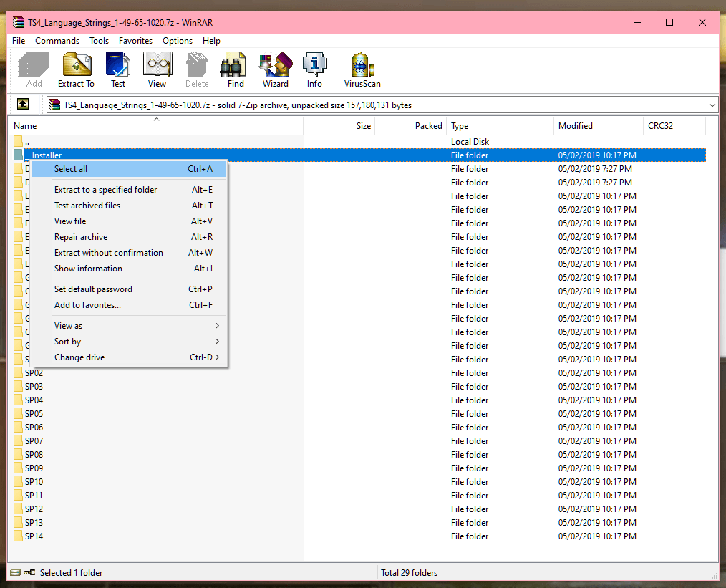Go up one level with arrow button
Screen dimensions: 726x588
tap(23, 104)
